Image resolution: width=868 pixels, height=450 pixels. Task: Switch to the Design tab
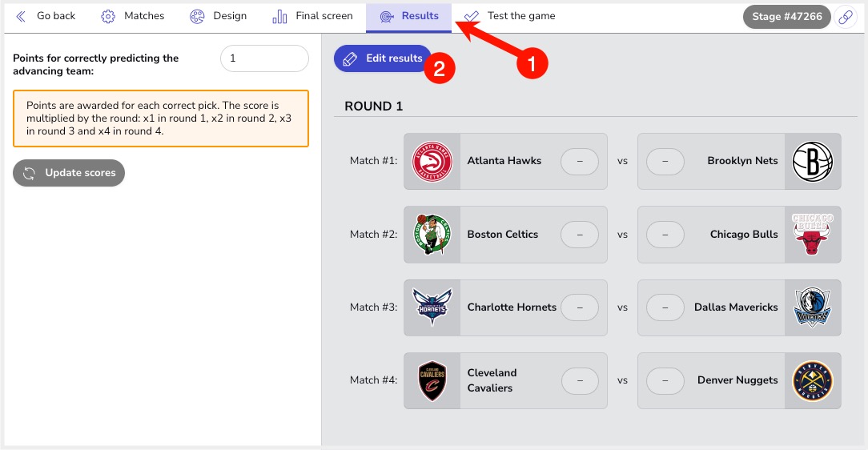click(218, 16)
